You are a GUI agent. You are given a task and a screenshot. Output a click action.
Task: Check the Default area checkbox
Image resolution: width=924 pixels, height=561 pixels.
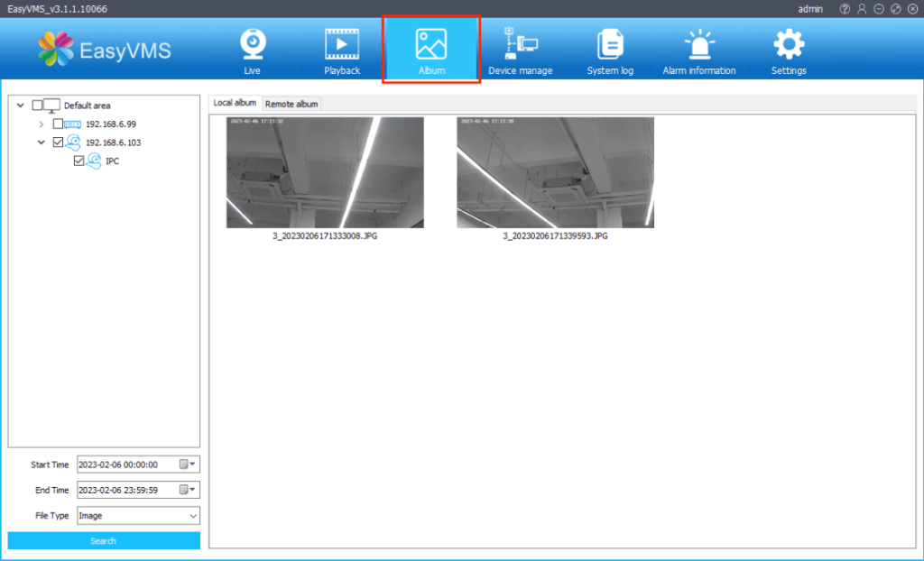(37, 106)
